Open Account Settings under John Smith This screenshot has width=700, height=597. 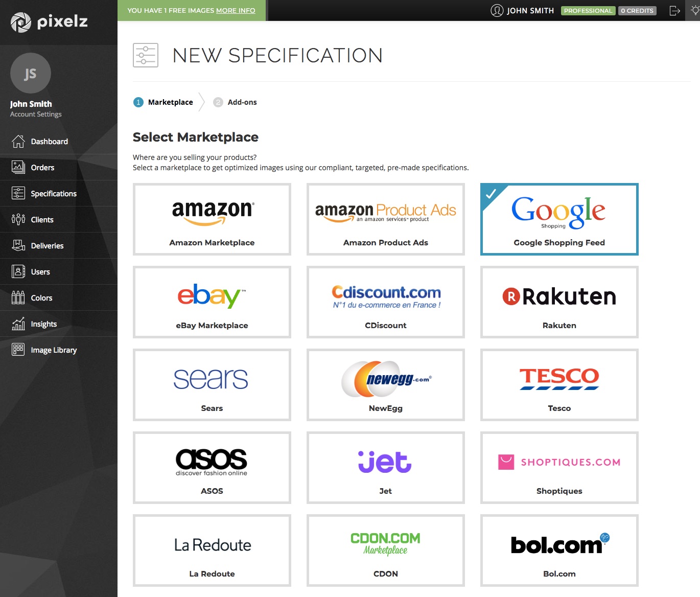[x=36, y=114]
